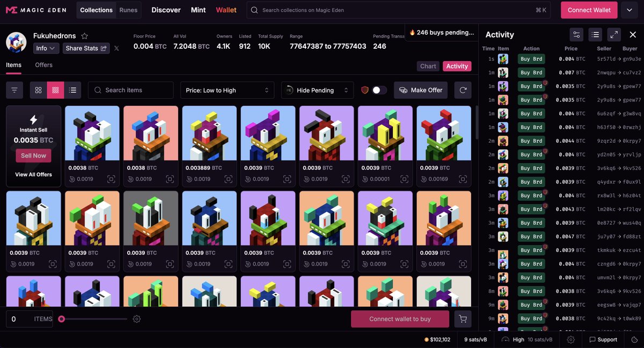Image resolution: width=644 pixels, height=348 pixels.
Task: Switch to Collections mode
Action: coord(97,10)
